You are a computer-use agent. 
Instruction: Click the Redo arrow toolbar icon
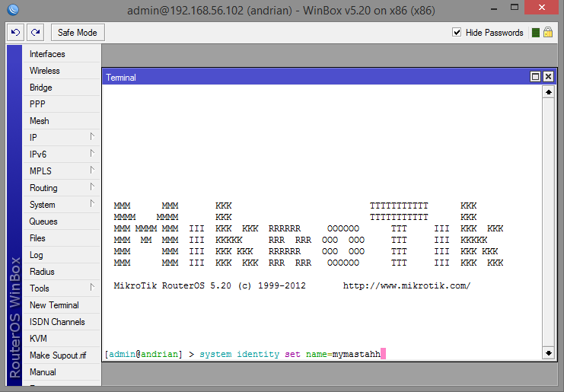tap(35, 33)
